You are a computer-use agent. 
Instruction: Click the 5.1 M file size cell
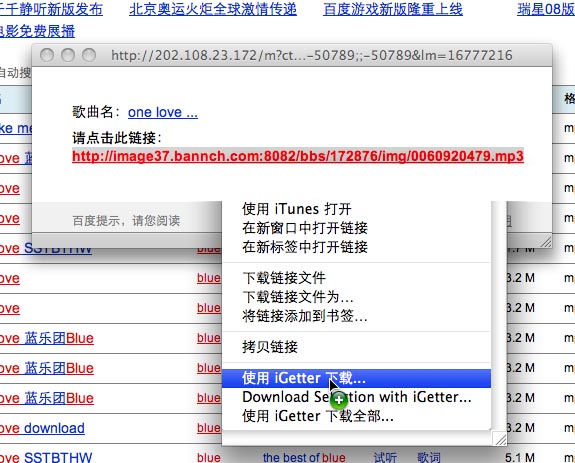click(520, 458)
